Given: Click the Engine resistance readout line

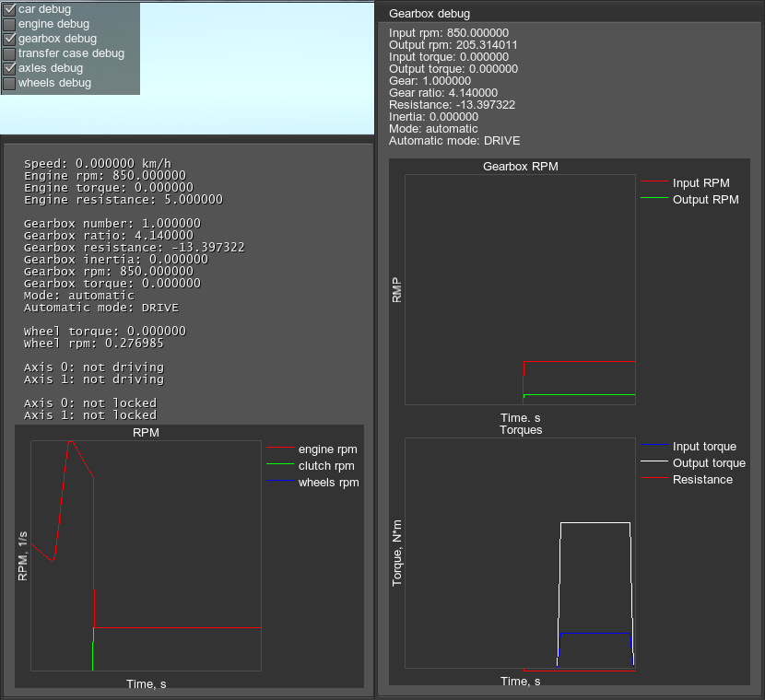Looking at the screenshot, I should 123,199.
